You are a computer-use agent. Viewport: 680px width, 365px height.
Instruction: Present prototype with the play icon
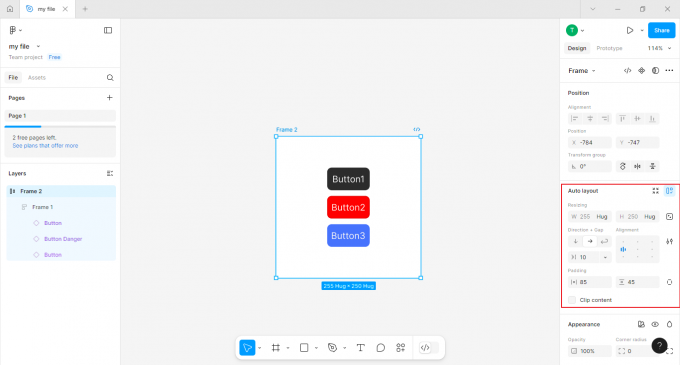click(630, 30)
